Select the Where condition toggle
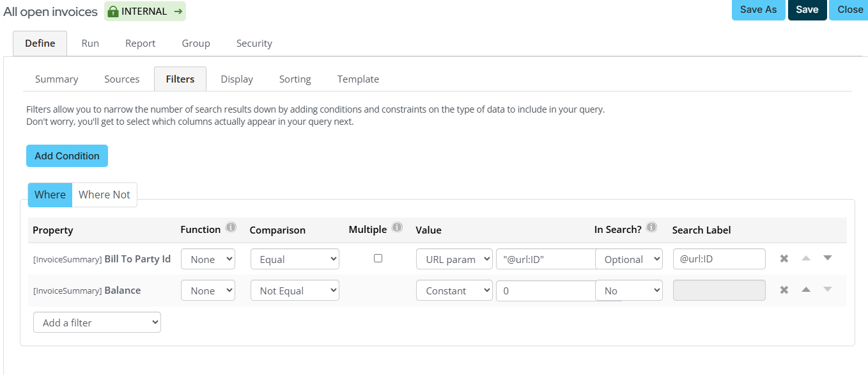This screenshot has width=868, height=375. pos(50,195)
